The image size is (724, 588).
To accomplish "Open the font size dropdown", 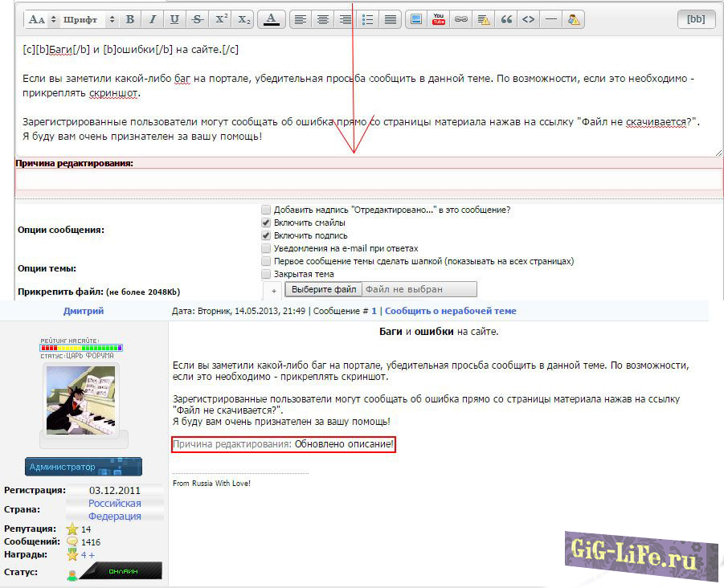I will click(42, 19).
